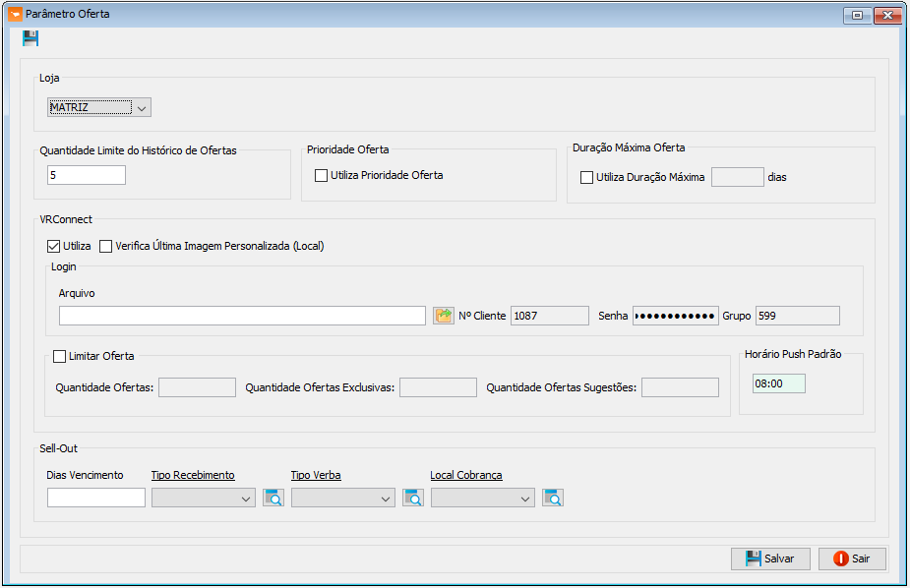Focus the Horário Push Padrão 08:00 field

click(779, 383)
